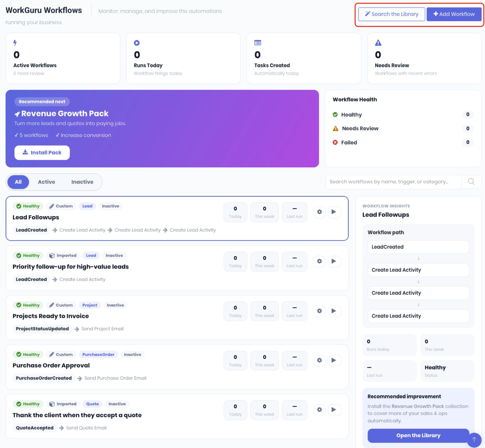The image size is (485, 448).
Task: Switch to the Active filter tab
Action: tap(46, 182)
